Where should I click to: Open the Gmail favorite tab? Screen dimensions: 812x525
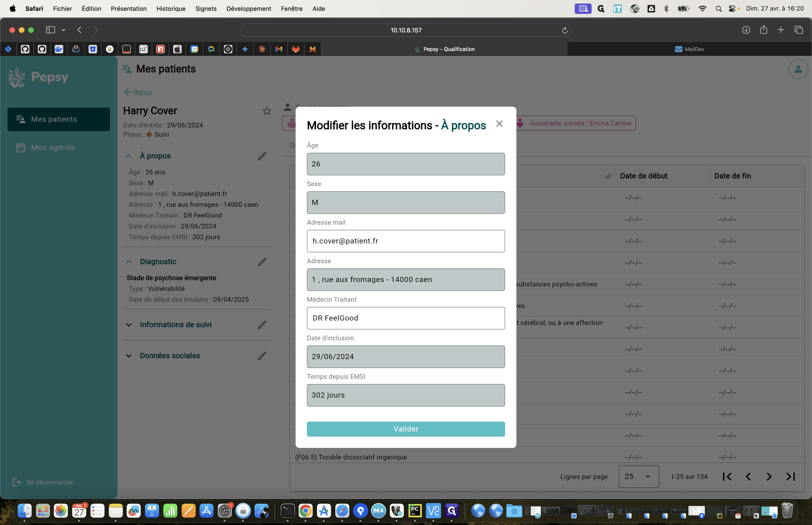[279, 49]
